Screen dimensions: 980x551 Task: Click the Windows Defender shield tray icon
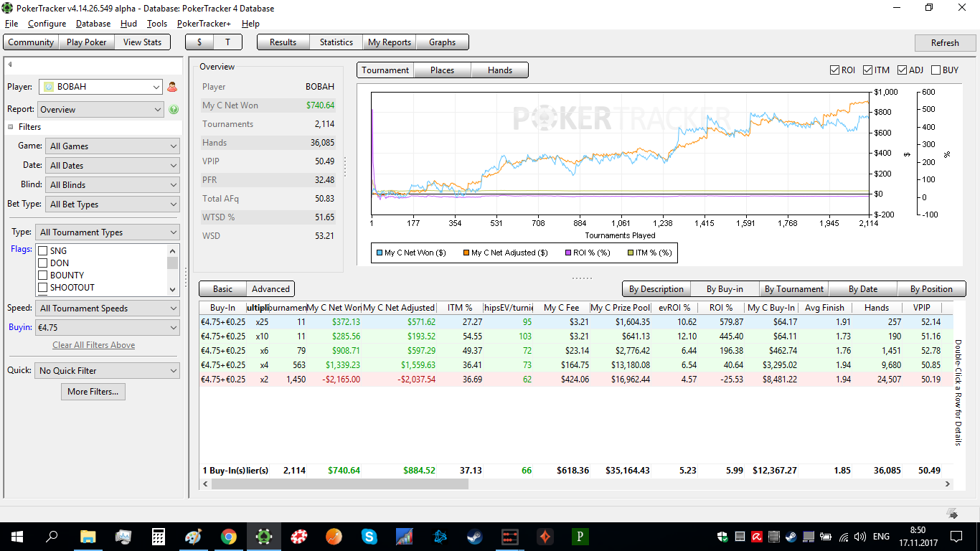pos(722,537)
